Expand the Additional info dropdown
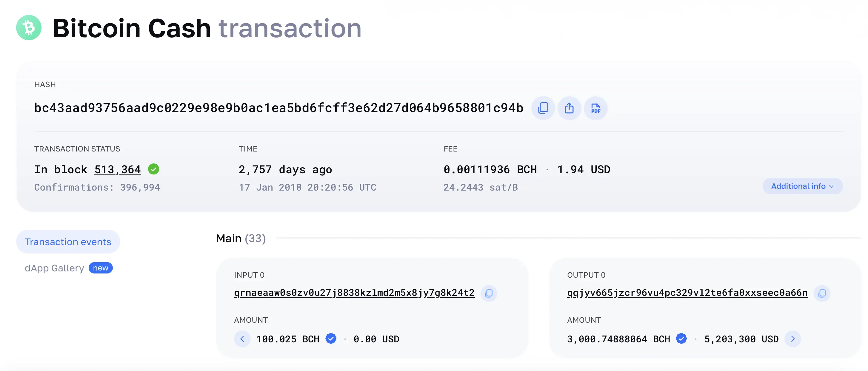Image resolution: width=868 pixels, height=371 pixels. click(x=802, y=186)
